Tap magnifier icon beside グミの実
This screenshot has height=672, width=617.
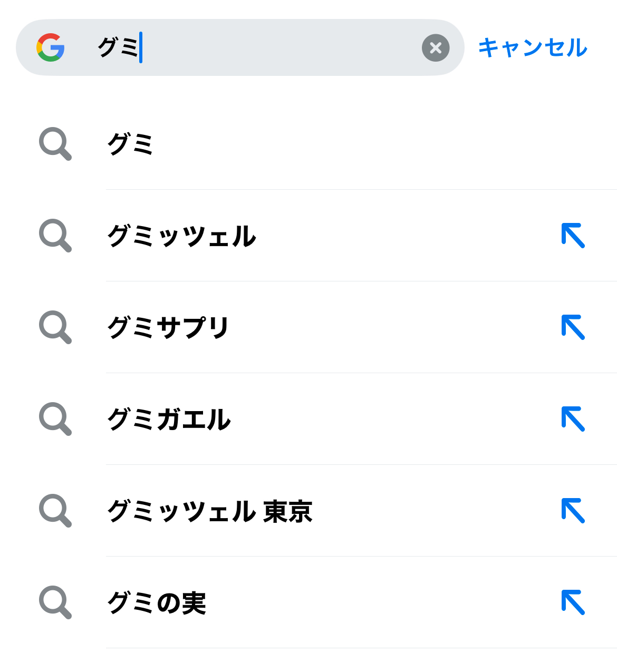[55, 602]
